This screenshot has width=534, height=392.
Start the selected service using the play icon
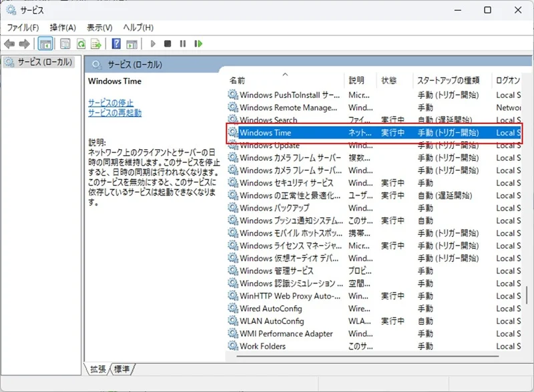(x=154, y=43)
